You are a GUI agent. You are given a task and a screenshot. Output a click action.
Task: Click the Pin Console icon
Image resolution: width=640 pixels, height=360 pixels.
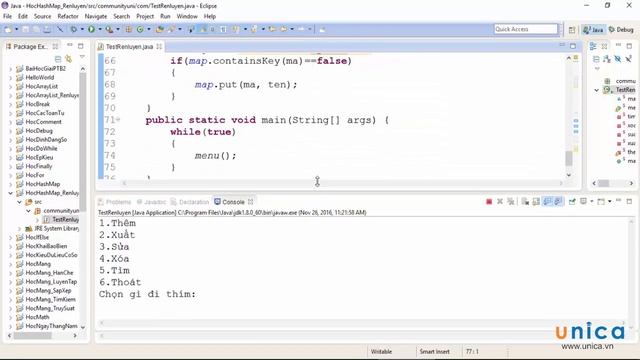pyautogui.click(x=572, y=202)
